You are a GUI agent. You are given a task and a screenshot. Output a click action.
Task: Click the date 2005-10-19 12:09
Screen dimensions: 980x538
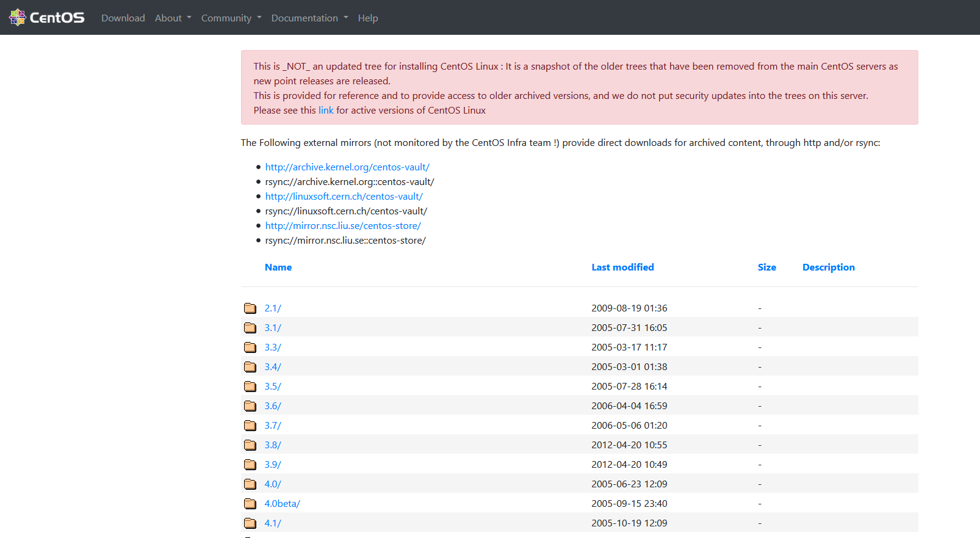tap(629, 523)
